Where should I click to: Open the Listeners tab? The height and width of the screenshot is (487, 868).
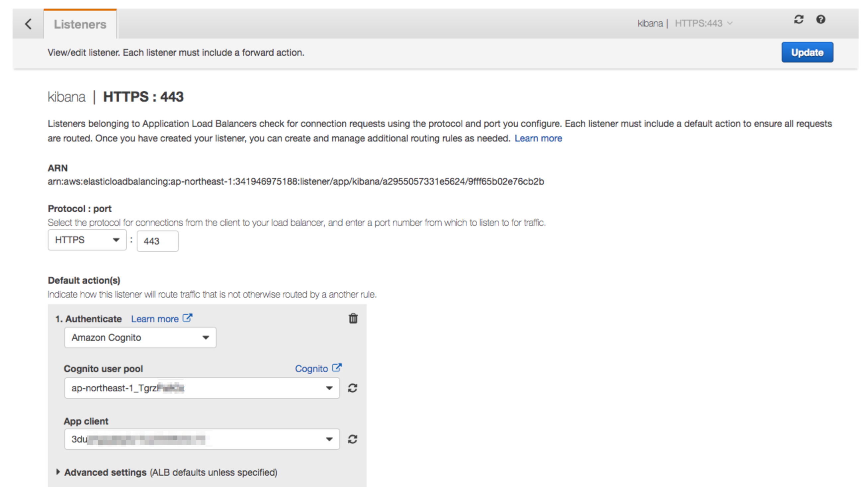click(80, 24)
